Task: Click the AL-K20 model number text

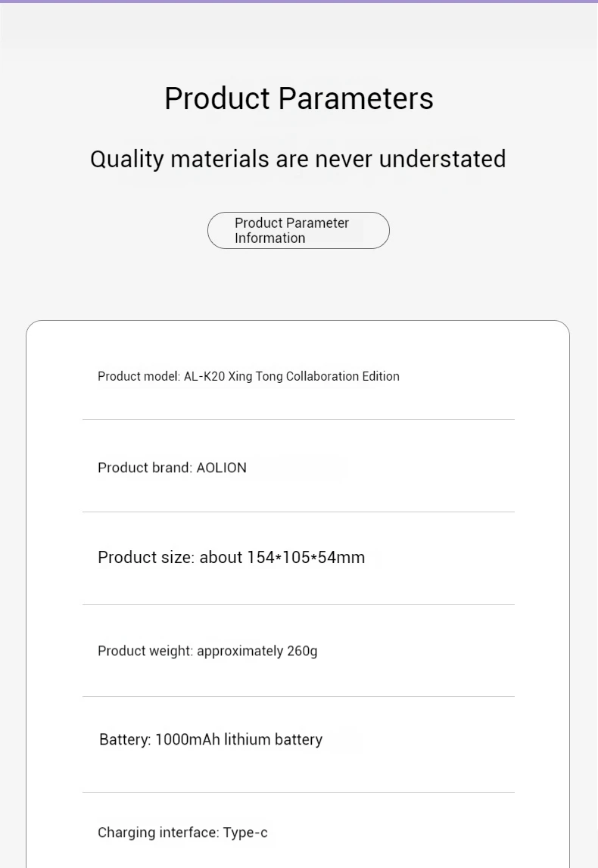Action: (204, 377)
